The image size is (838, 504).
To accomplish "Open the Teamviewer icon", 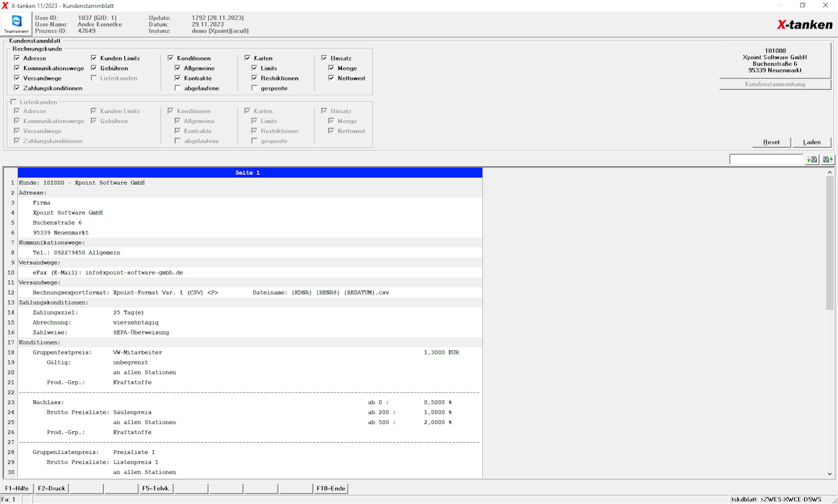I will [x=17, y=24].
